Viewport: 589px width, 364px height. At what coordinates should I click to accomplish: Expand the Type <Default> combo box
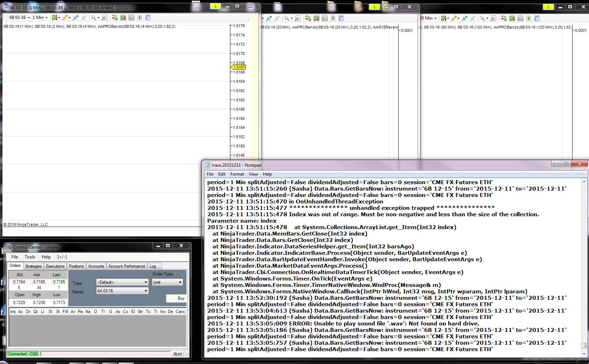[x=122, y=282]
